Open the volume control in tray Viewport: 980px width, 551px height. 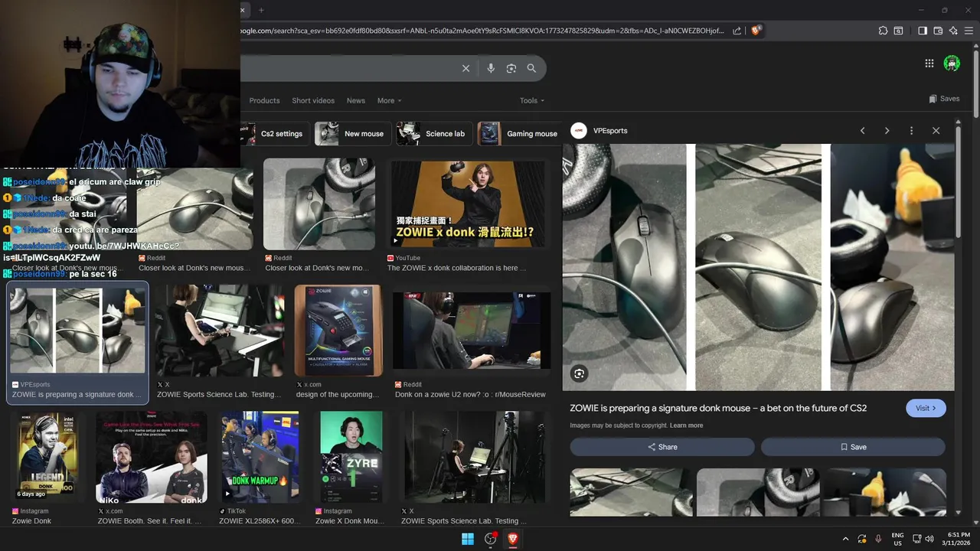click(x=929, y=539)
